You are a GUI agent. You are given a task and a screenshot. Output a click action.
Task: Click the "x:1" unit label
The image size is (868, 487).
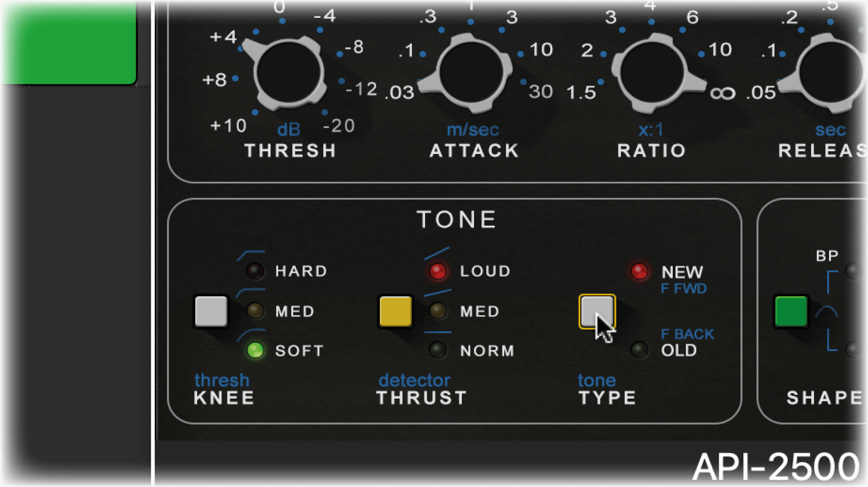(x=651, y=130)
